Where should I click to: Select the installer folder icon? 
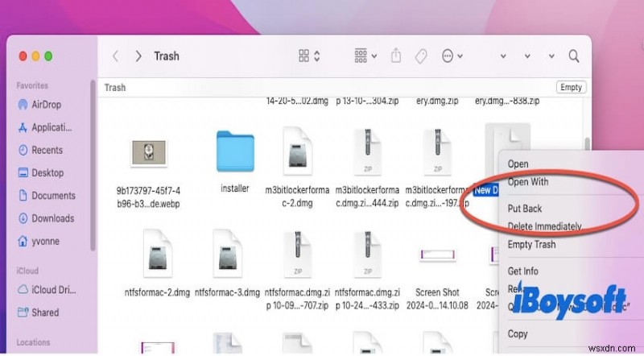coord(235,151)
